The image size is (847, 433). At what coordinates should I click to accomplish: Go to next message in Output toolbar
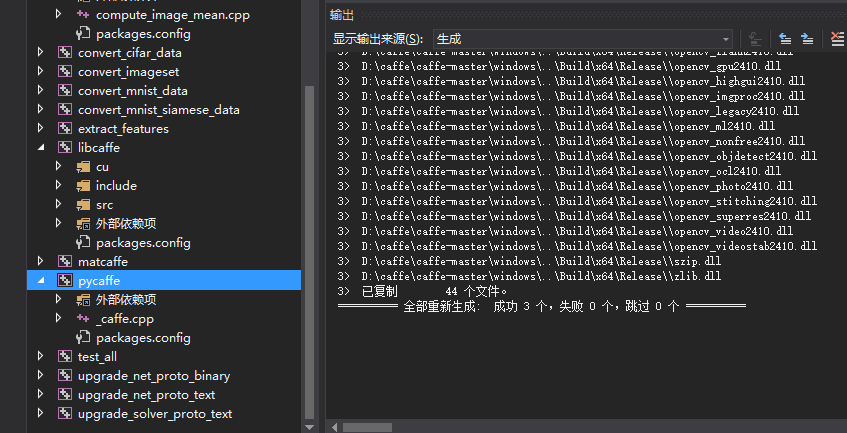tap(806, 39)
